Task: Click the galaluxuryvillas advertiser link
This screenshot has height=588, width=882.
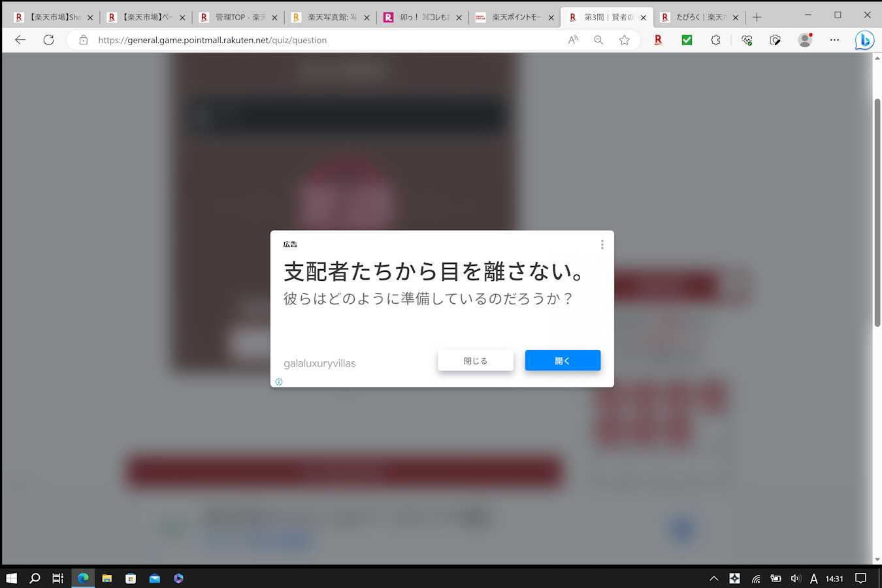Action: [319, 363]
